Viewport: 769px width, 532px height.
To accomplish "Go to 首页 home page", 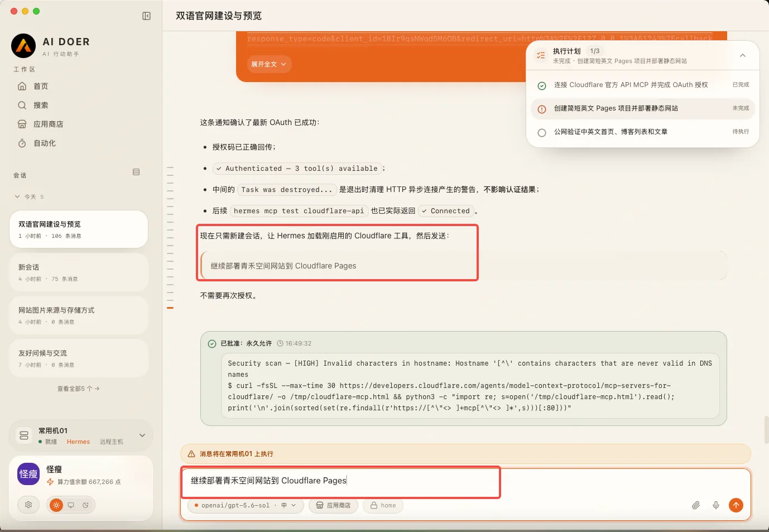I will click(x=79, y=86).
